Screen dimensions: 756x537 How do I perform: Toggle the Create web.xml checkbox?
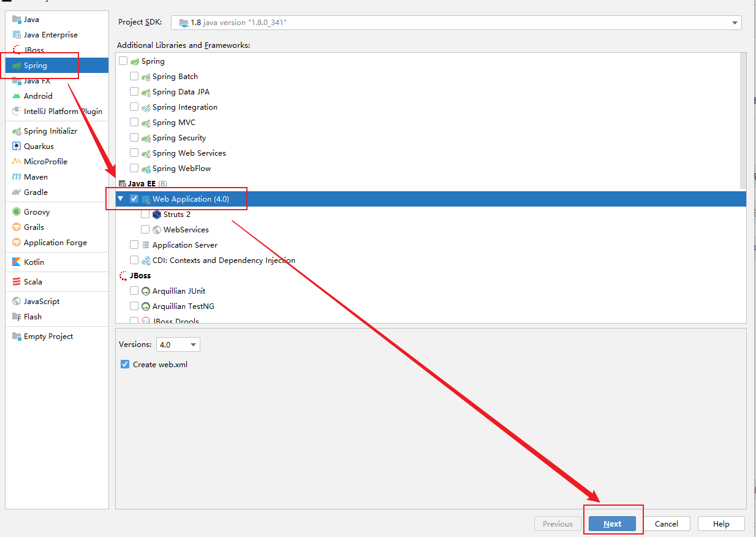click(x=125, y=364)
